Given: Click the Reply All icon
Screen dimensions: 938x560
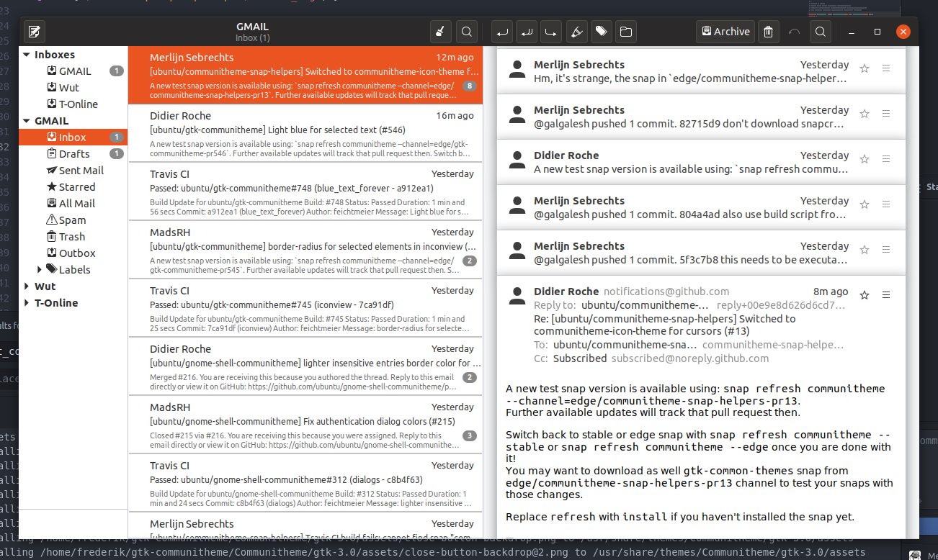Looking at the screenshot, I should click(527, 32).
